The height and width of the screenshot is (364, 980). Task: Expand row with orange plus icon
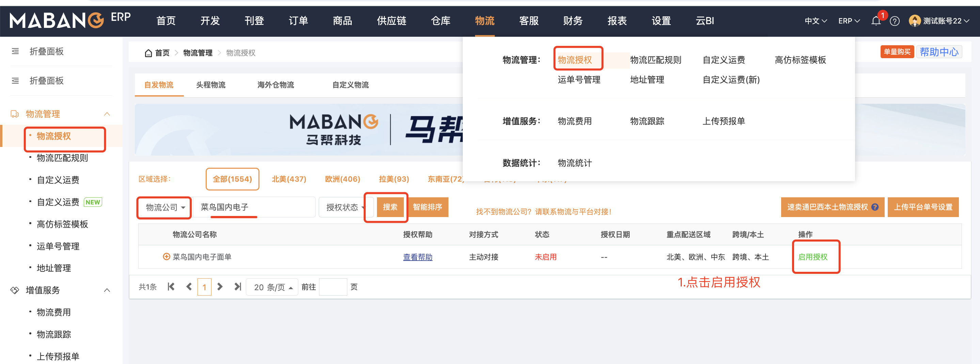(166, 257)
